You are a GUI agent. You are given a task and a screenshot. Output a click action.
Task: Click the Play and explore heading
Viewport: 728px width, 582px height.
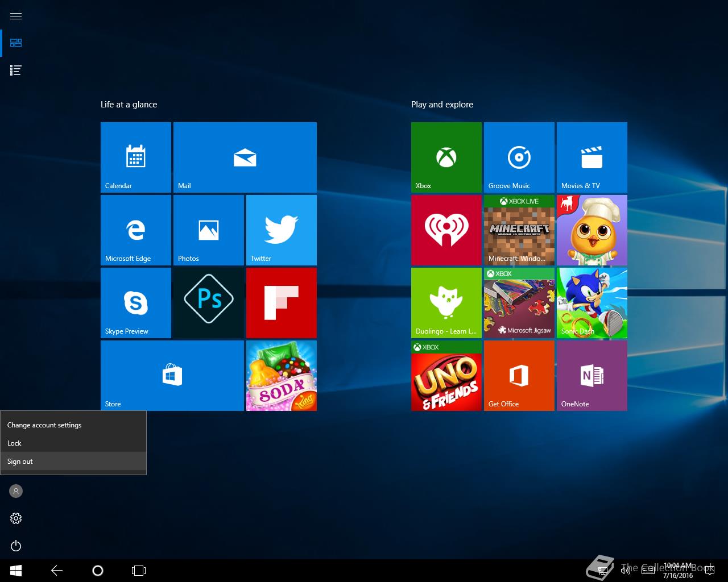pyautogui.click(x=442, y=105)
